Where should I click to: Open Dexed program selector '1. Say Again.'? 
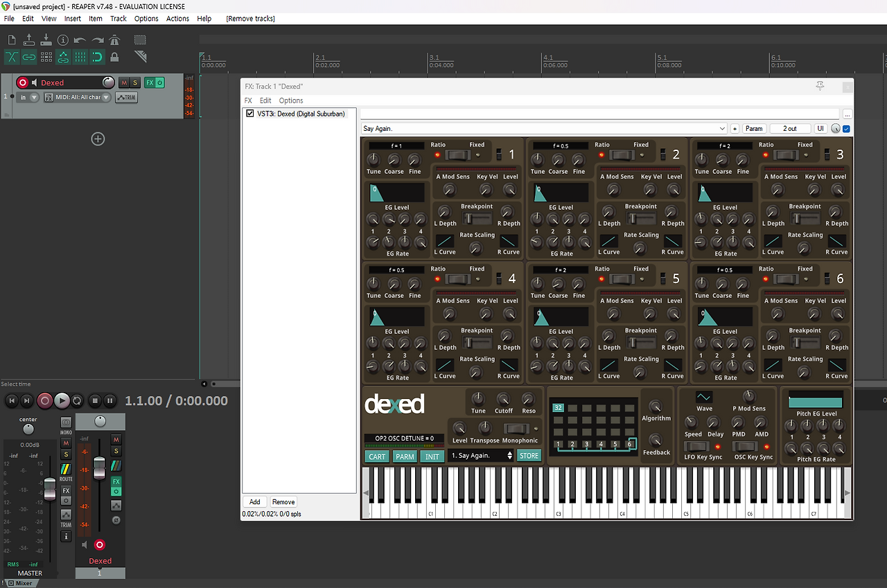(x=481, y=456)
